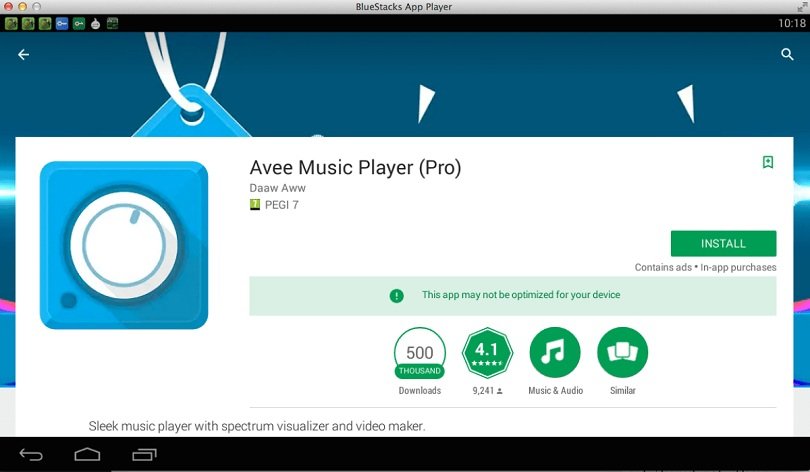
Task: Add the app to your wishlist
Action: point(768,162)
